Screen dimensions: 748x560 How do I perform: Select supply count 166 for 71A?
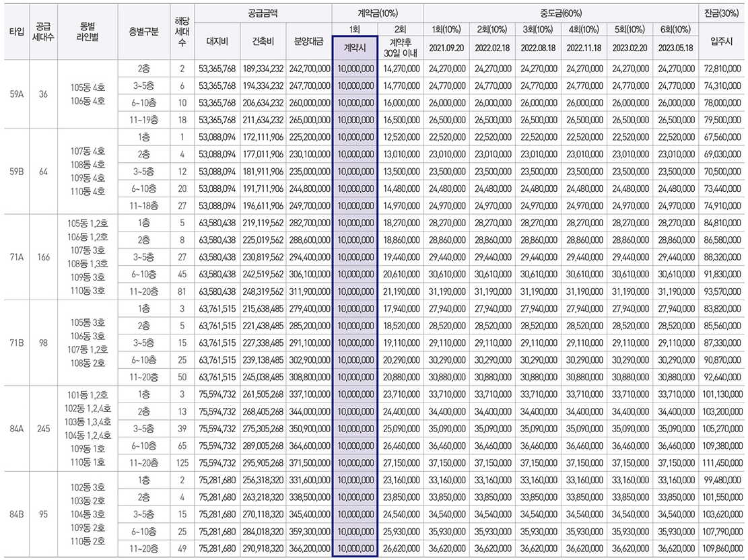(43, 257)
